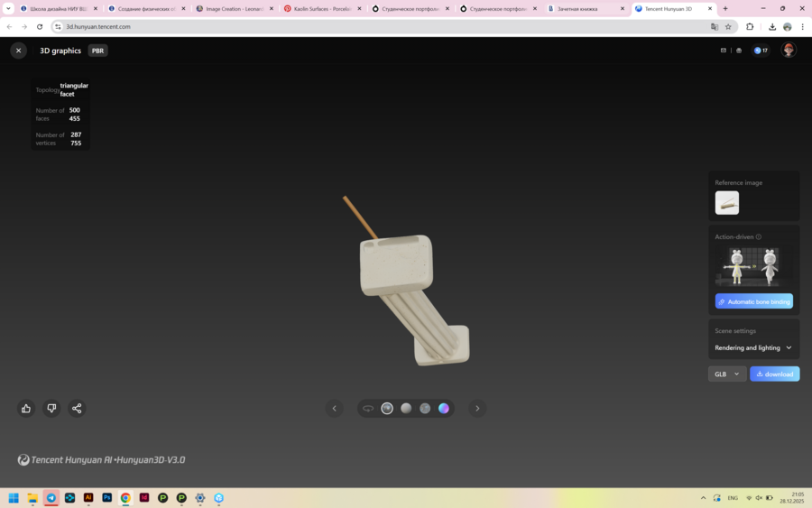The image size is (812, 508).
Task: Open the reference image thumbnail
Action: pos(727,203)
